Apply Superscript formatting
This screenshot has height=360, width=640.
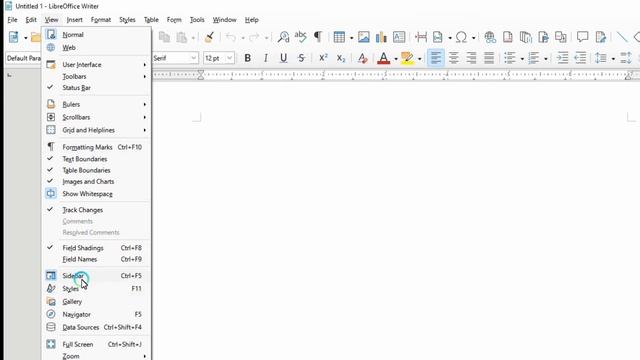pos(323,58)
